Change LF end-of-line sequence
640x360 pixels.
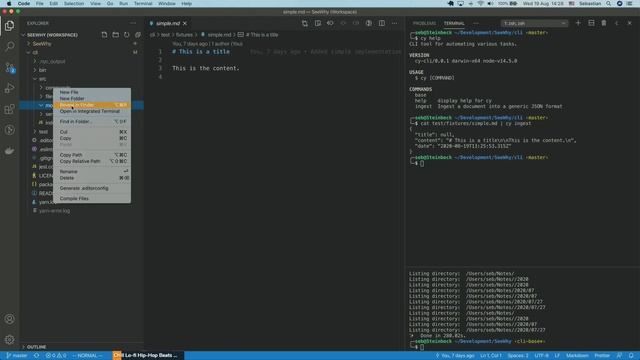(x=557, y=356)
